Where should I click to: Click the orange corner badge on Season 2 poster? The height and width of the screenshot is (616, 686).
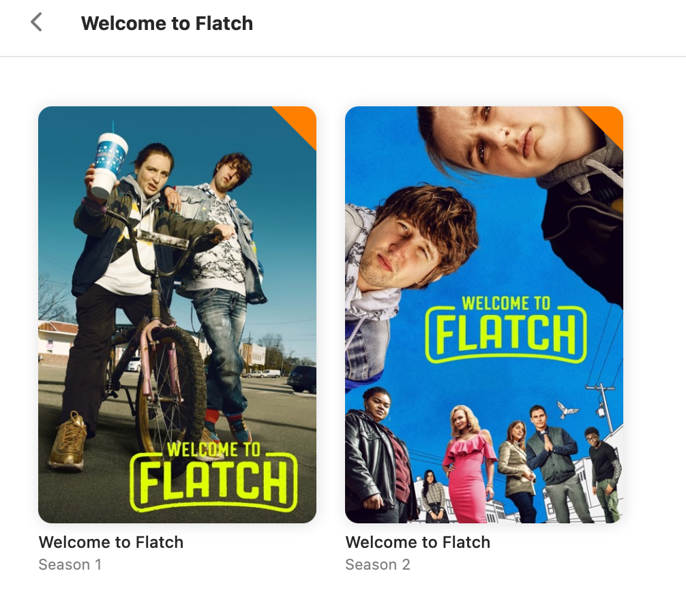tap(608, 121)
